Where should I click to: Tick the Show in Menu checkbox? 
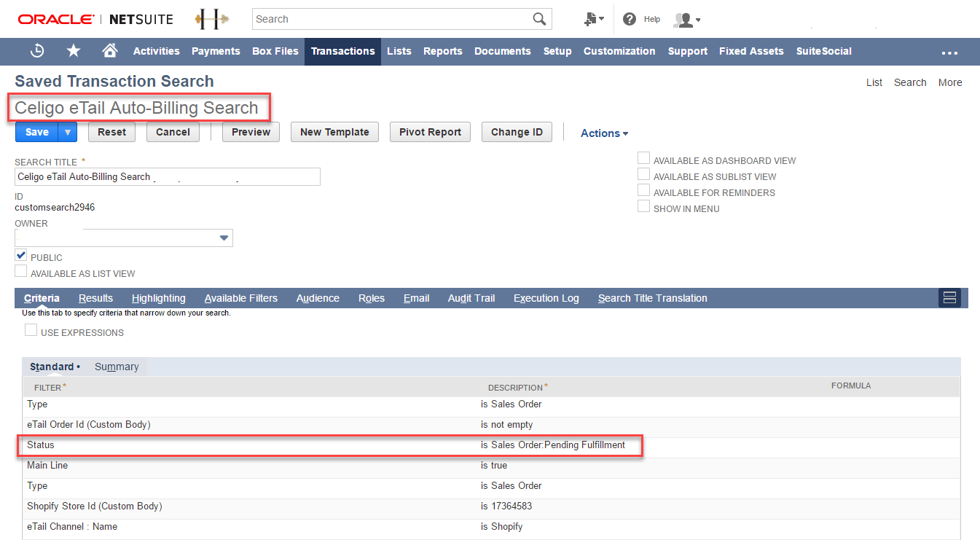(643, 206)
